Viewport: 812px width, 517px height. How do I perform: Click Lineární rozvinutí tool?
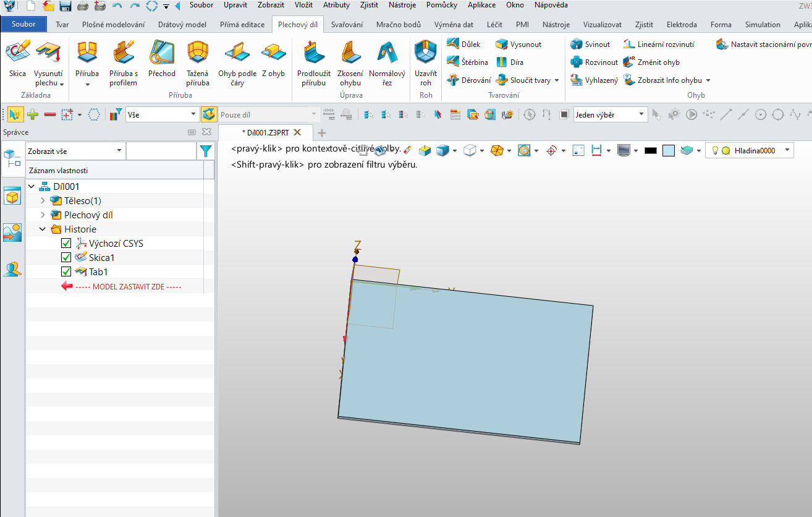[x=658, y=45]
